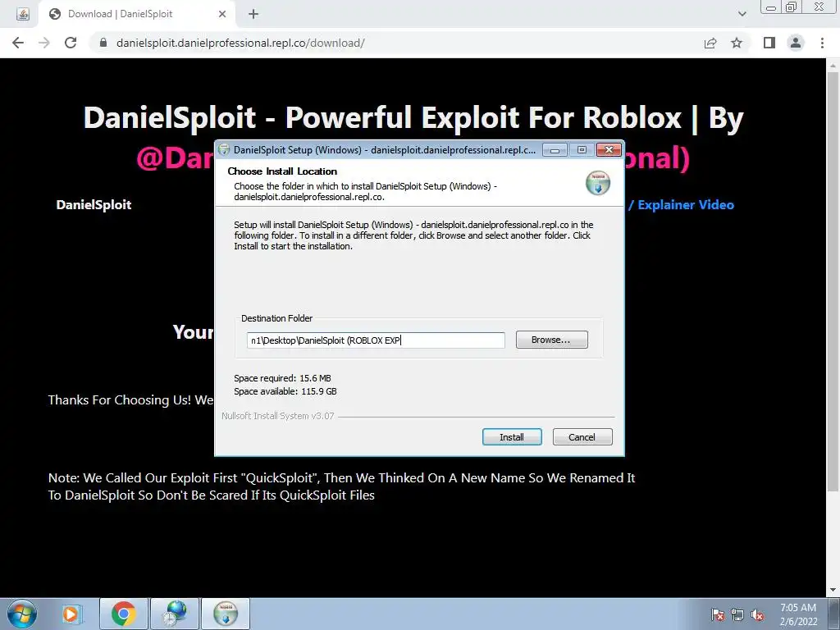Switch to Chrome on the taskbar
This screenshot has height=630, width=840.
pyautogui.click(x=123, y=614)
